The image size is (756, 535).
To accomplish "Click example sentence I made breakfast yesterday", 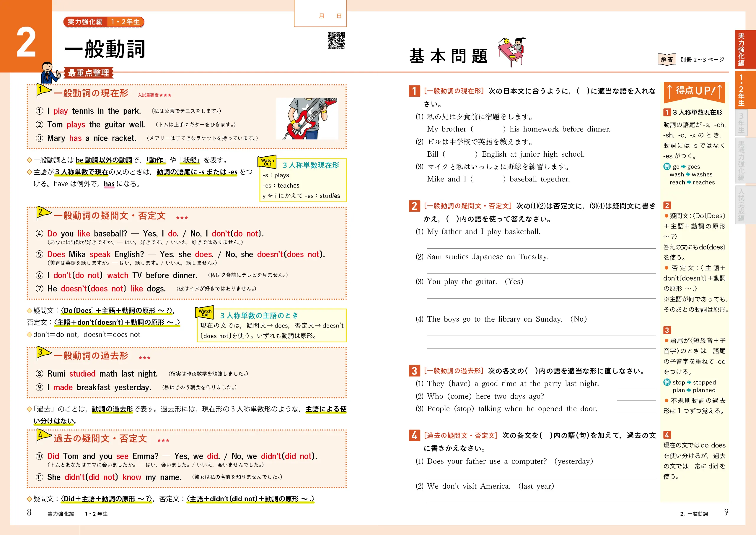I will [99, 387].
